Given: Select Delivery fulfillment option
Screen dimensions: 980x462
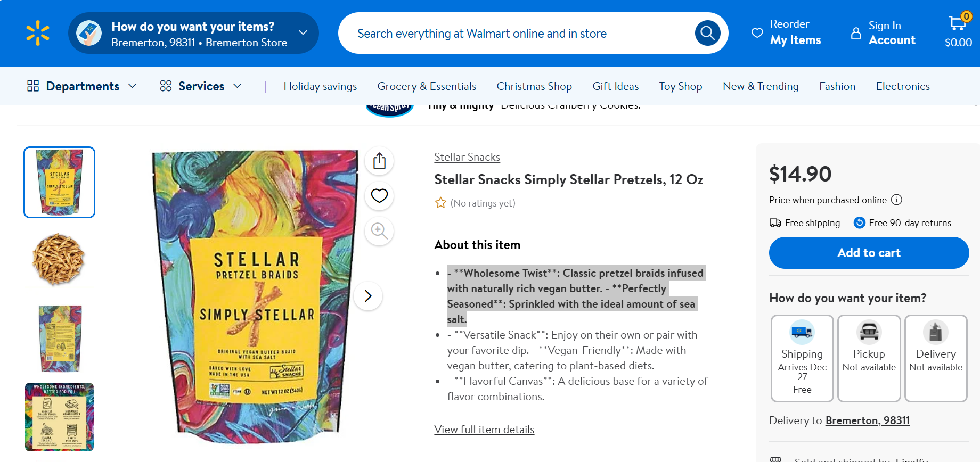Looking at the screenshot, I should 936,358.
